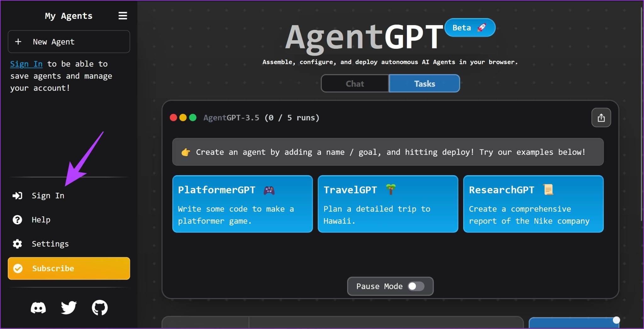Open the hamburger menu beside My Agents
Screen dimensions: 644x329
(123, 16)
